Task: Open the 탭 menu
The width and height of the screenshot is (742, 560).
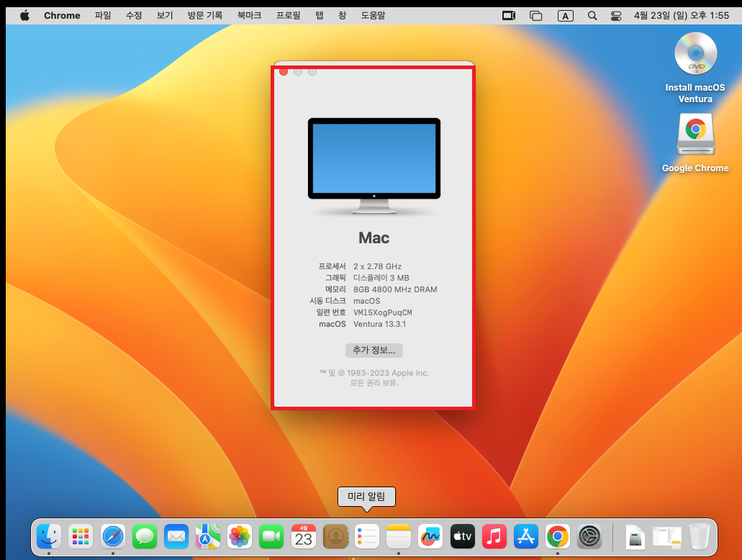Action: coord(320,16)
